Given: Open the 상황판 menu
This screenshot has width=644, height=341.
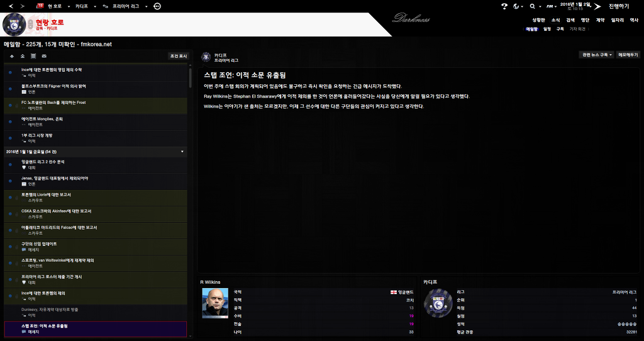Looking at the screenshot, I should (x=538, y=20).
